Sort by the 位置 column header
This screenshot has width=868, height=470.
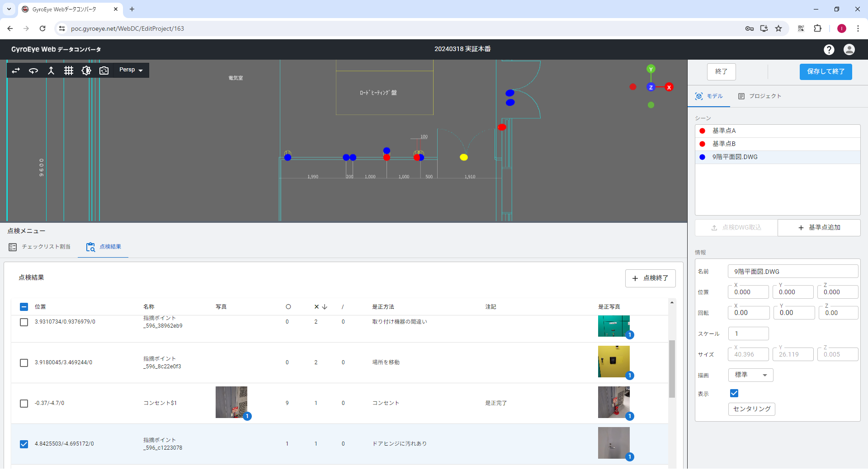click(x=40, y=307)
